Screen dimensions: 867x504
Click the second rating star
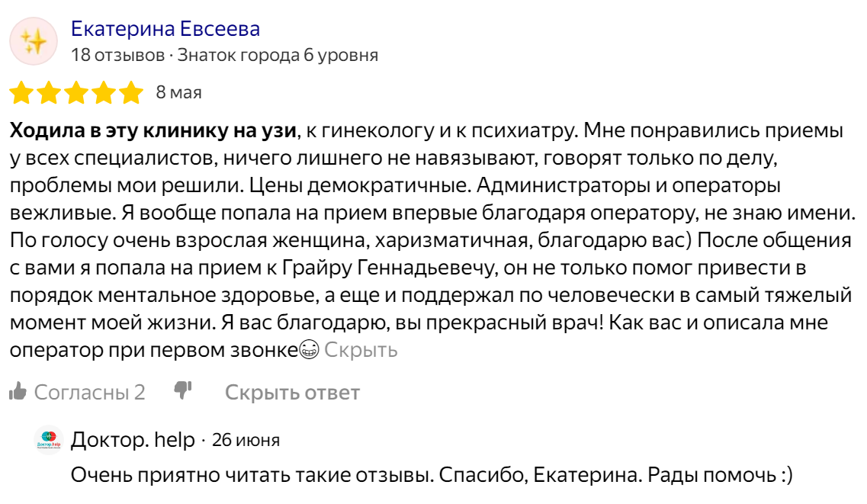coord(49,93)
